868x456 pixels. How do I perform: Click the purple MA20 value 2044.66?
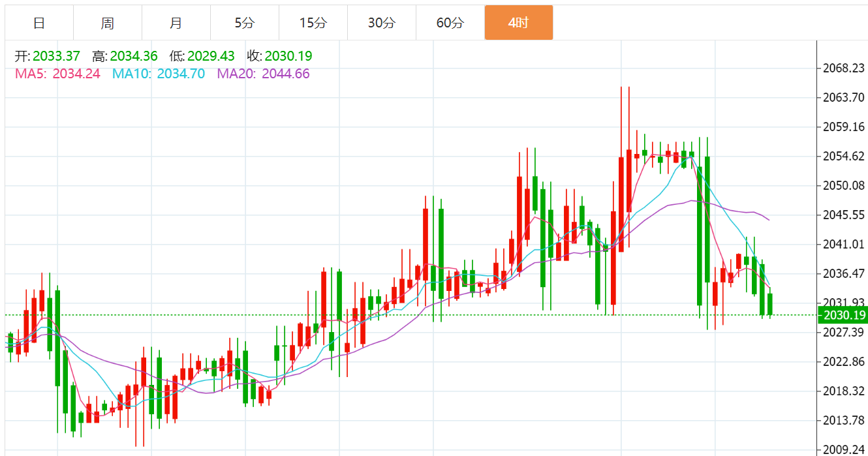pos(285,74)
